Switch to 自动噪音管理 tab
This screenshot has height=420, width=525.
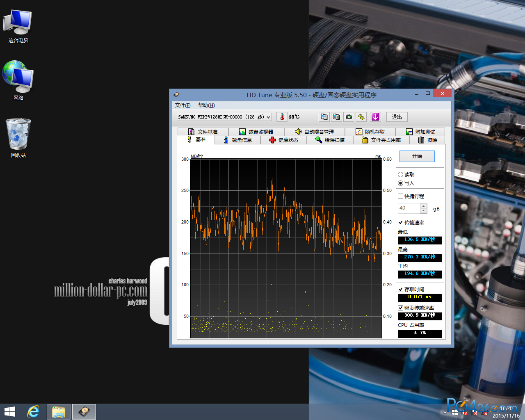click(315, 132)
